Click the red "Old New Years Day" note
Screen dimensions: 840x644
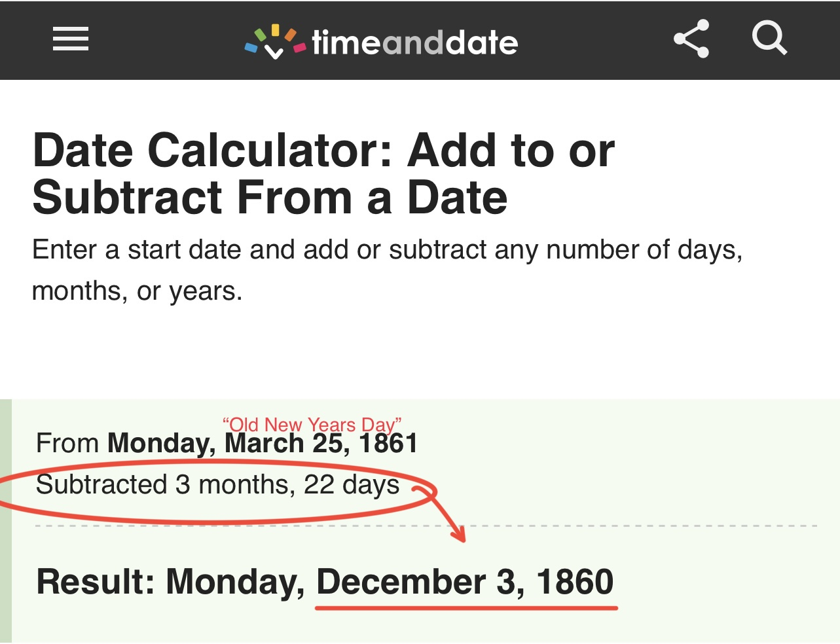click(312, 424)
